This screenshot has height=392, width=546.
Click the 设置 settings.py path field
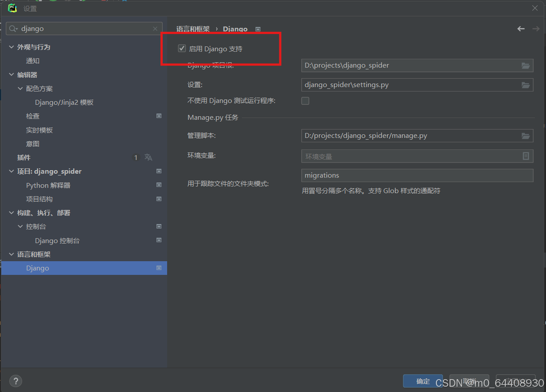click(417, 85)
